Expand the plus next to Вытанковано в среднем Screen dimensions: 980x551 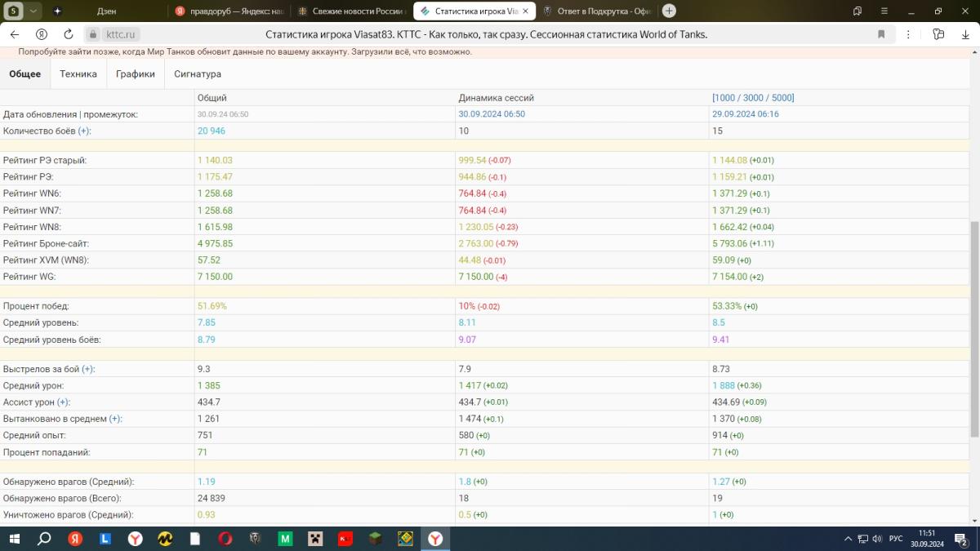point(115,419)
